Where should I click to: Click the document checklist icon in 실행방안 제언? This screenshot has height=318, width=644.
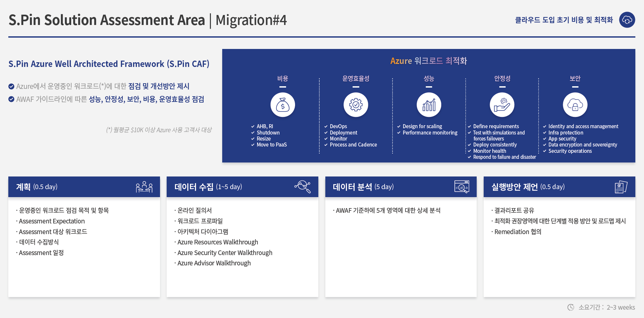click(x=621, y=187)
